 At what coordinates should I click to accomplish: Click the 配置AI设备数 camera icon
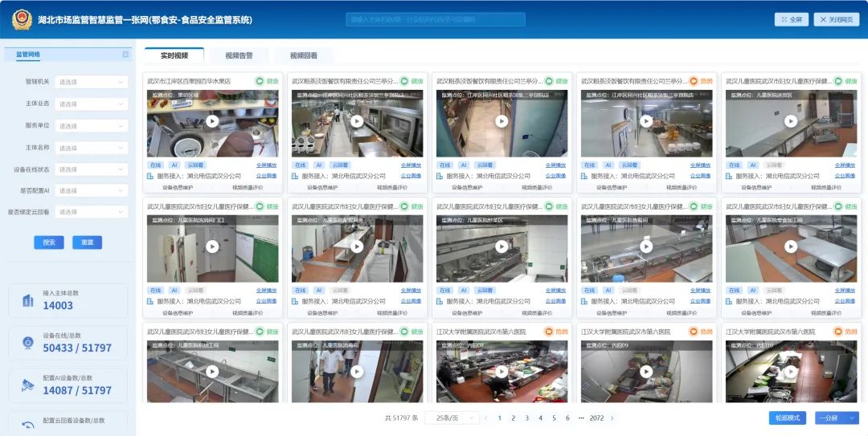click(x=27, y=385)
